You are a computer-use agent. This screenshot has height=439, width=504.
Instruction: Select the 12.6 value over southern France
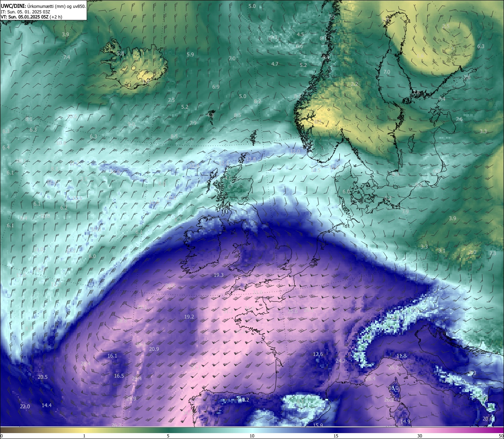pos(318,354)
